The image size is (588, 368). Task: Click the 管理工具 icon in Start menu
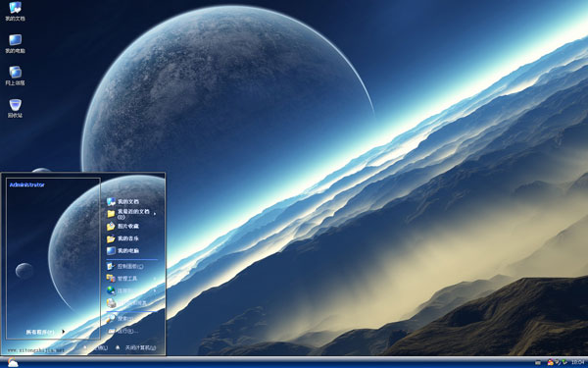pyautogui.click(x=111, y=279)
